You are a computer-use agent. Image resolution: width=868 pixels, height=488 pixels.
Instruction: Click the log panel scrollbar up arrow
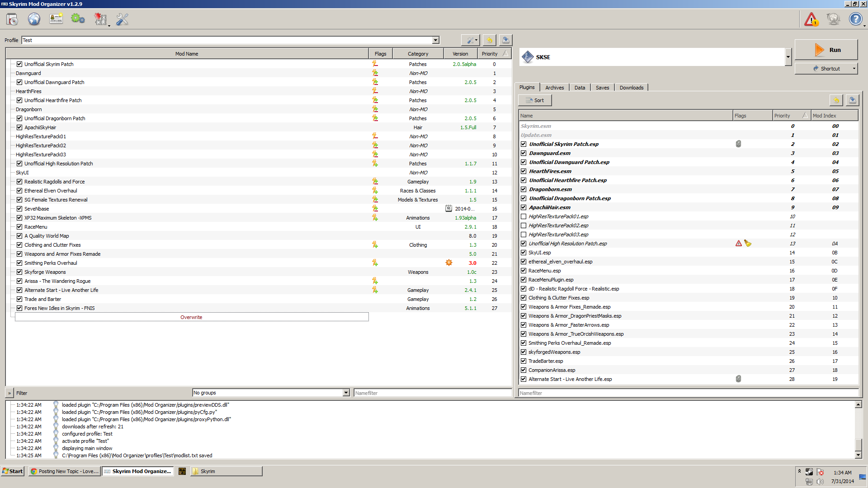858,405
